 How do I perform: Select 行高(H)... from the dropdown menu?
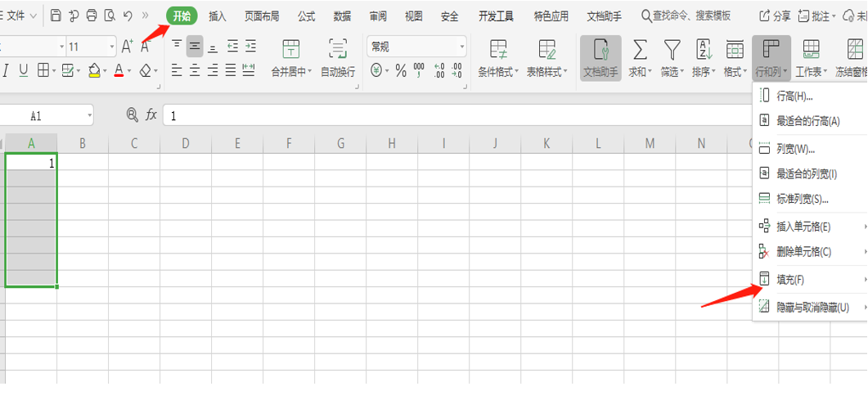810,96
